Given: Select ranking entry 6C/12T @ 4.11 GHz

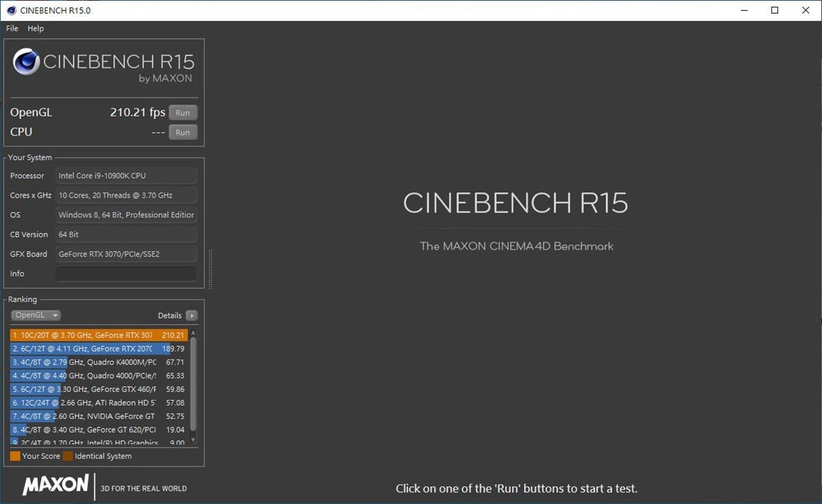Looking at the screenshot, I should point(99,349).
